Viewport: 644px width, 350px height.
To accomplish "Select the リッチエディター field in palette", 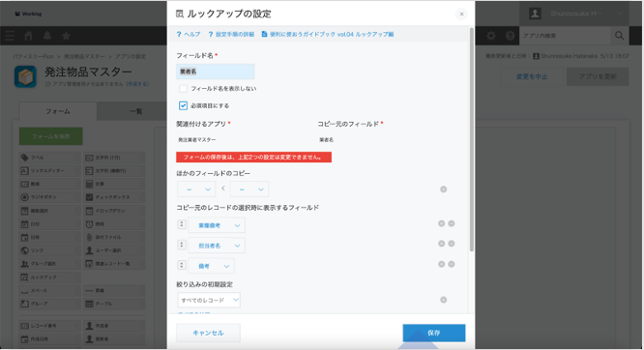I will tap(49, 171).
